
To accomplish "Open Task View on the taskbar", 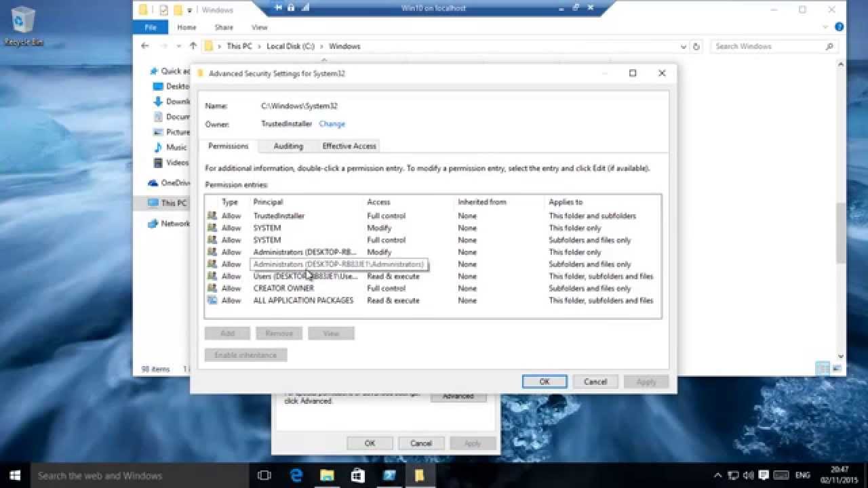I will click(x=264, y=476).
